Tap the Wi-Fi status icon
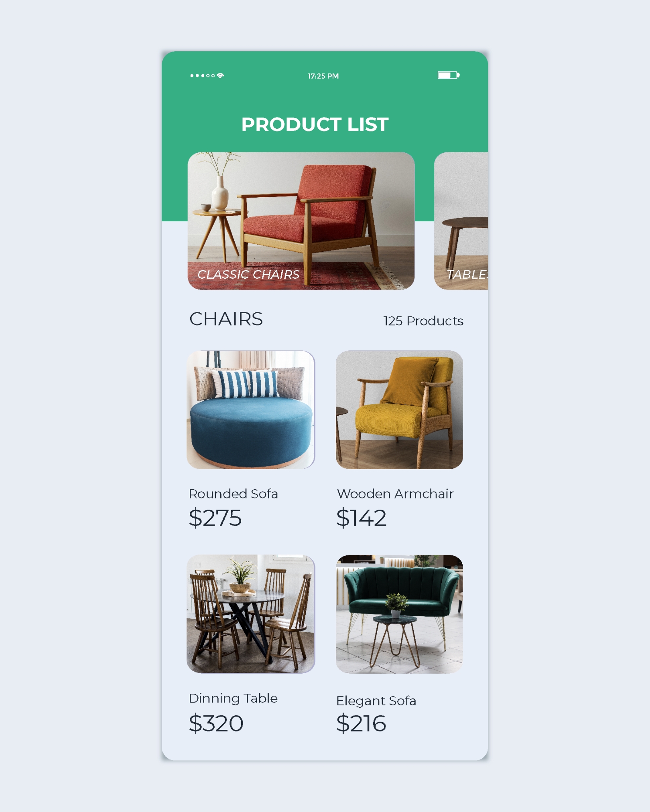This screenshot has width=650, height=812. (x=220, y=75)
